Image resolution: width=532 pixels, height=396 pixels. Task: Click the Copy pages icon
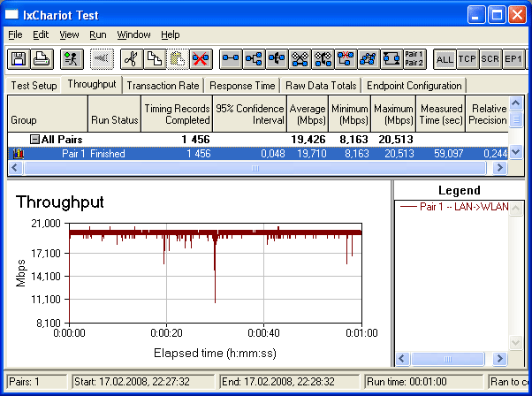(155, 59)
